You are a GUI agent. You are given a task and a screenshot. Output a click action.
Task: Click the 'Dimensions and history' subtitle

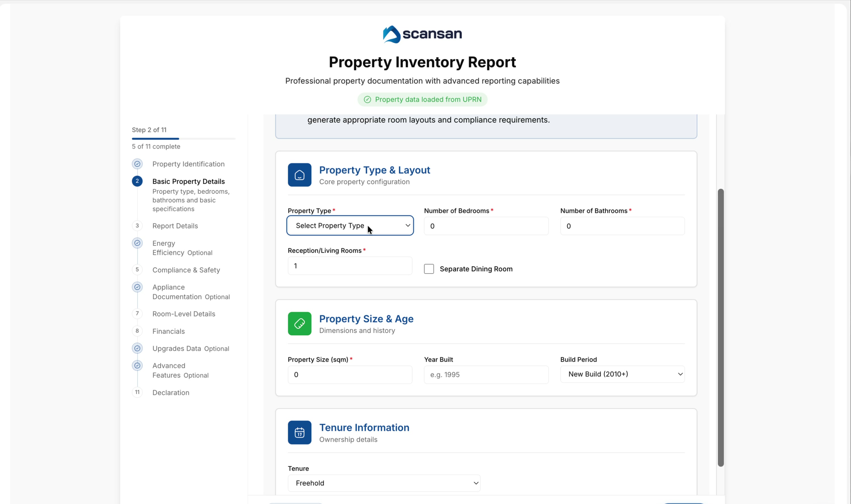(357, 331)
